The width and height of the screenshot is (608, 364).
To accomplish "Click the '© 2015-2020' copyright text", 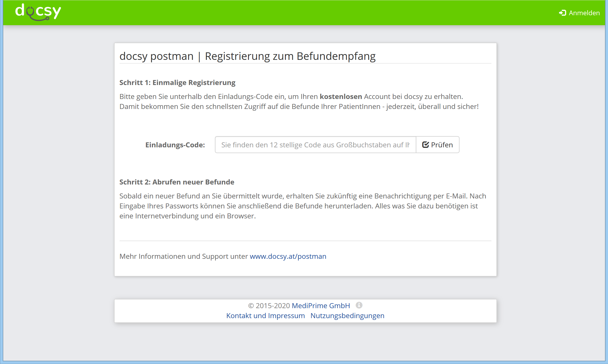I will [x=269, y=306].
